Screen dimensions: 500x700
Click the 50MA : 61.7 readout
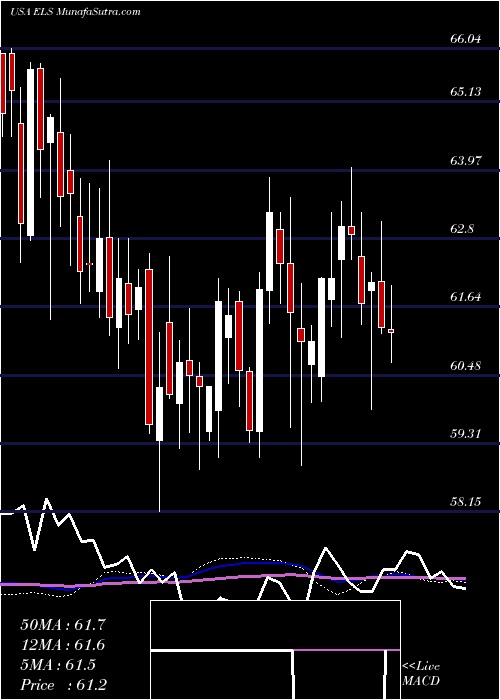tap(63, 625)
